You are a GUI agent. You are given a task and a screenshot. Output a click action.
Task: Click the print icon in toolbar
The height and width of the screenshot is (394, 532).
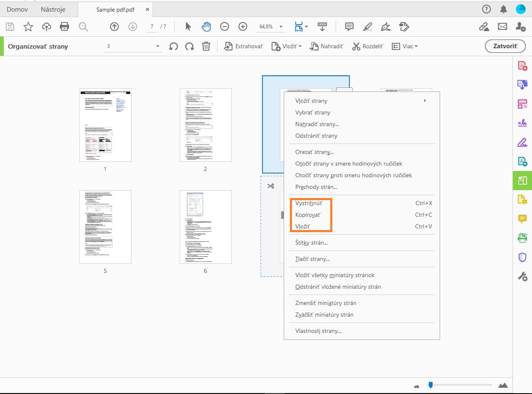[64, 27]
